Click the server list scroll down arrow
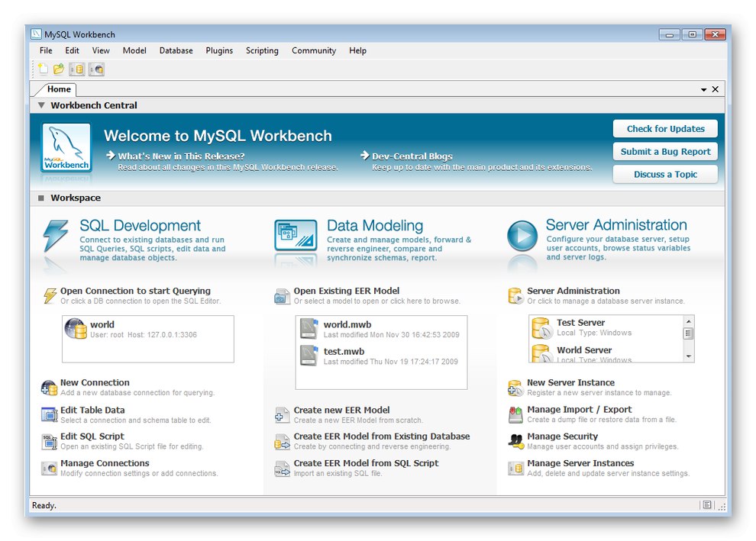 689,356
